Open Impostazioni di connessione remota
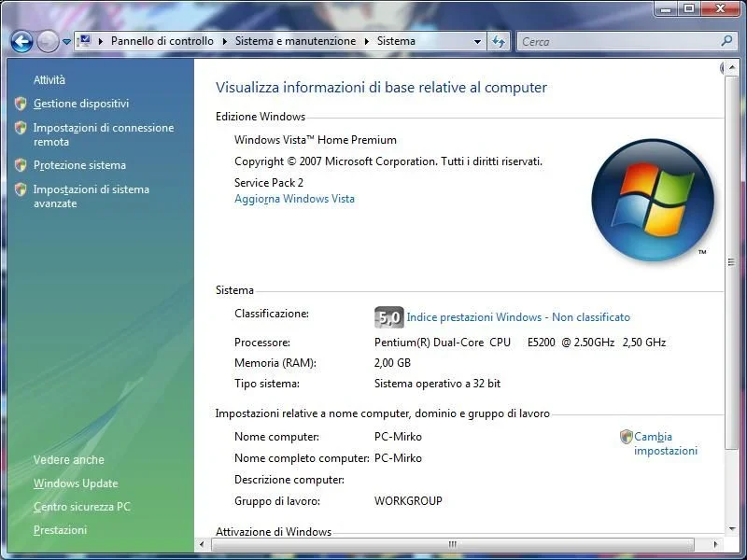Screen dimensions: 747x560 [x=104, y=134]
